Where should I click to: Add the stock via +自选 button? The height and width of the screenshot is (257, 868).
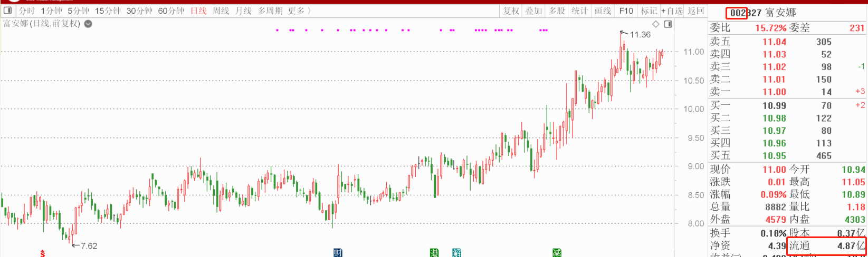672,11
